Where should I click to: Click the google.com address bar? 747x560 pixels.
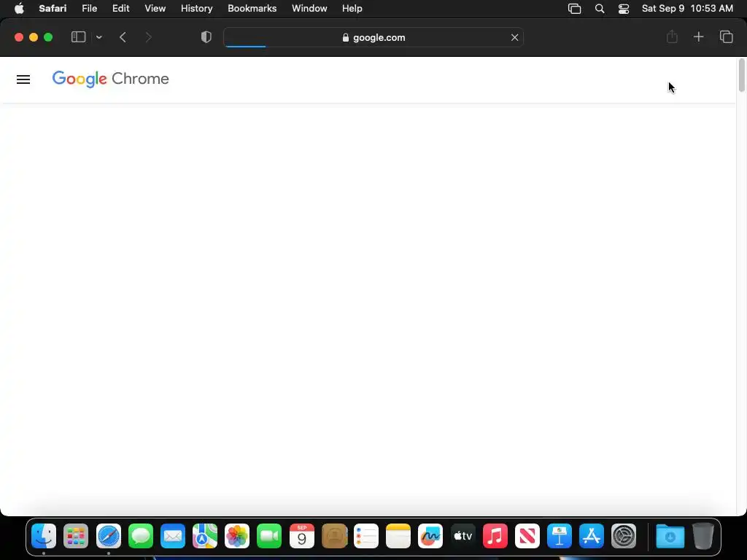pyautogui.click(x=373, y=37)
